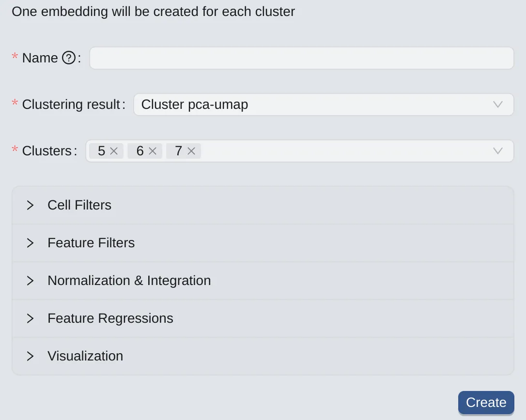Click the Feature Filters chevron icon
Viewport: 526px width, 420px height.
[x=30, y=243]
